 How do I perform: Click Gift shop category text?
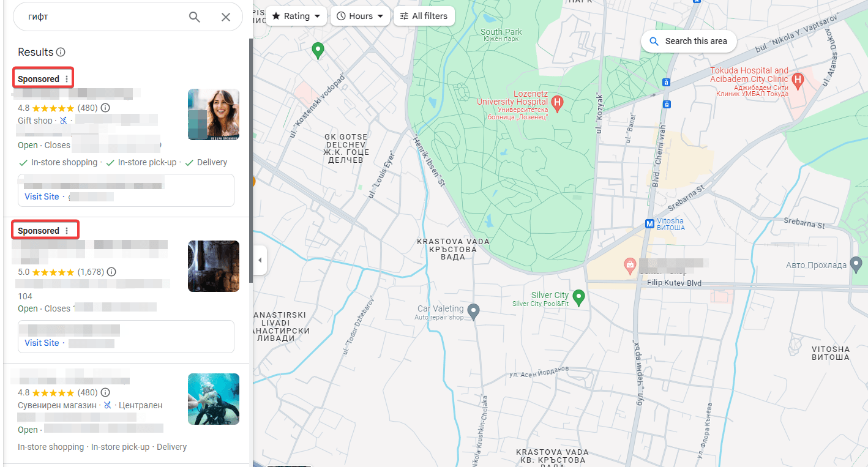tap(35, 121)
